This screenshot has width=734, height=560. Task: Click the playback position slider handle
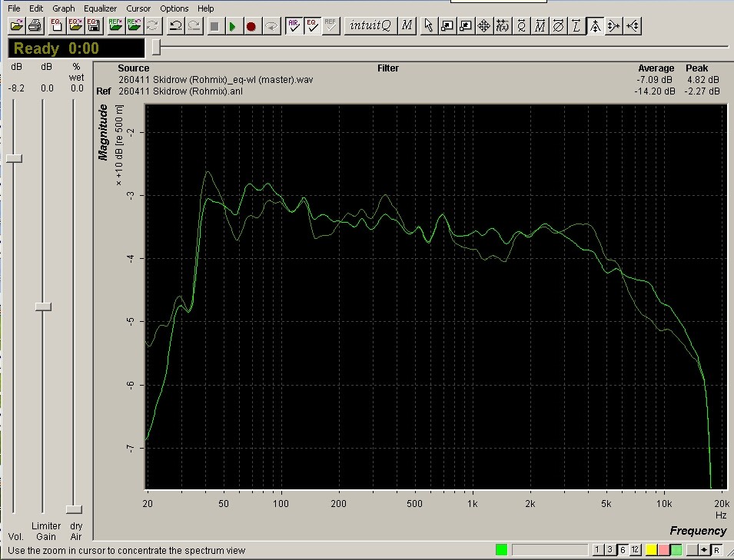156,48
